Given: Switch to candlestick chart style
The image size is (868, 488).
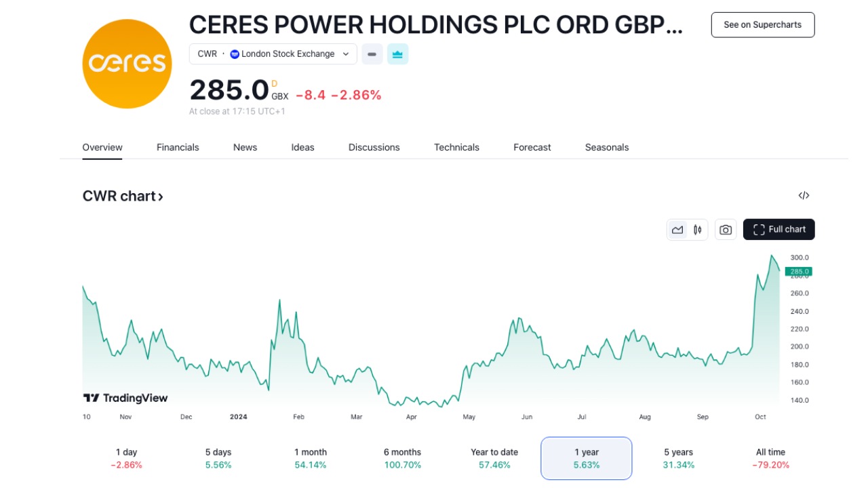Looking at the screenshot, I should click(697, 230).
